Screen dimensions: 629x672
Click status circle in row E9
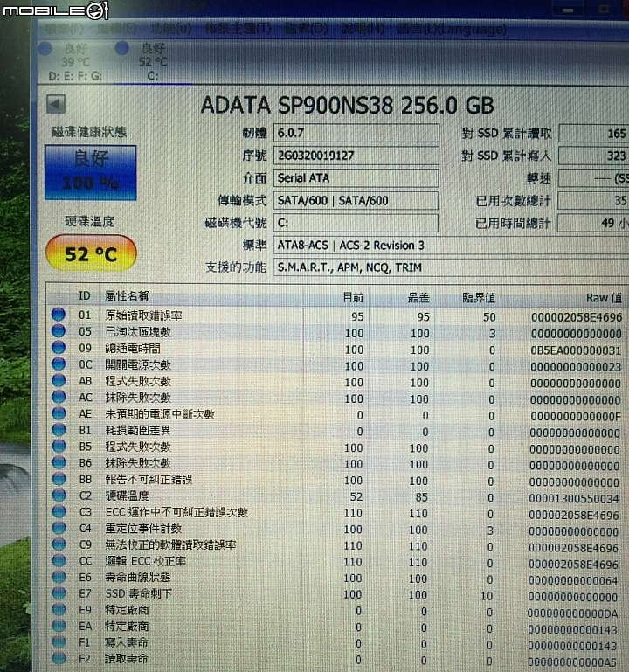click(59, 609)
